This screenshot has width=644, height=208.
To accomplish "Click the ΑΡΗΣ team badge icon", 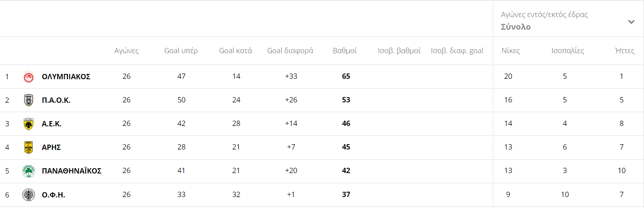I will click(28, 147).
